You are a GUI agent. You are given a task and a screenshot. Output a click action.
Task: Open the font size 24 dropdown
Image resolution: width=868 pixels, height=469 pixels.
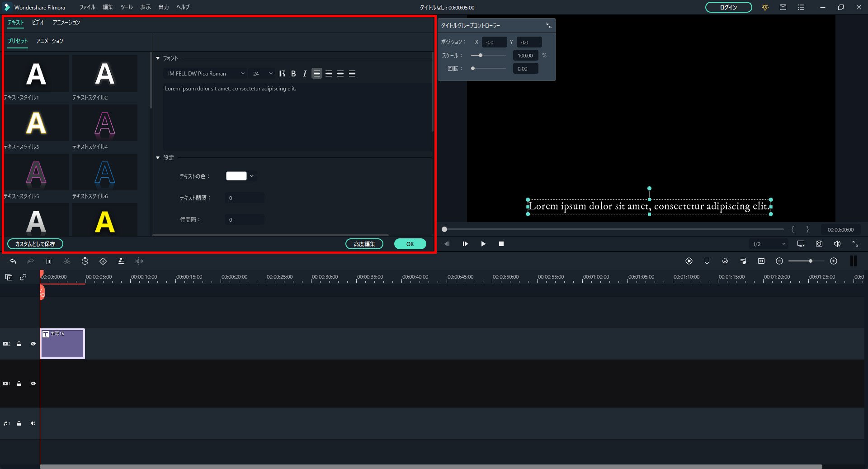point(262,74)
